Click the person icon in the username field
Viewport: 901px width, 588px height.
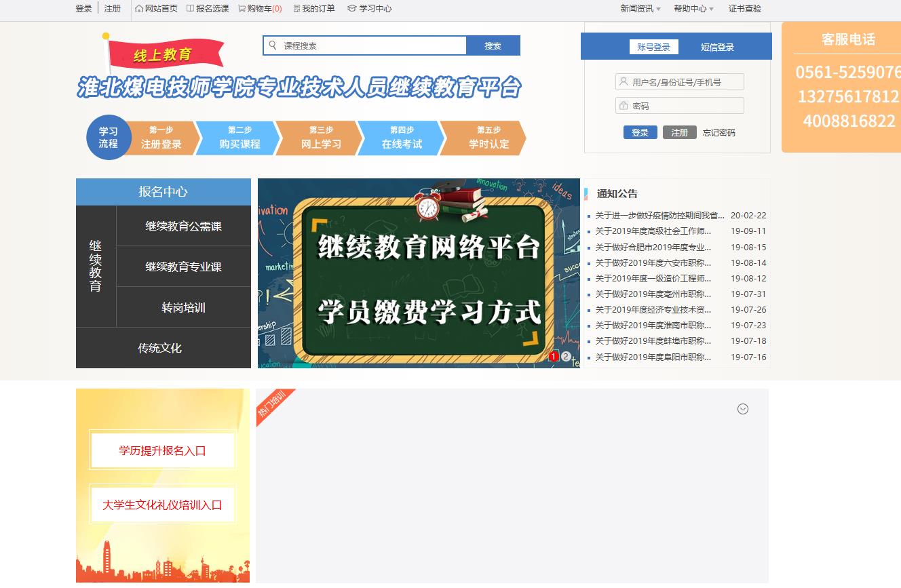click(623, 81)
